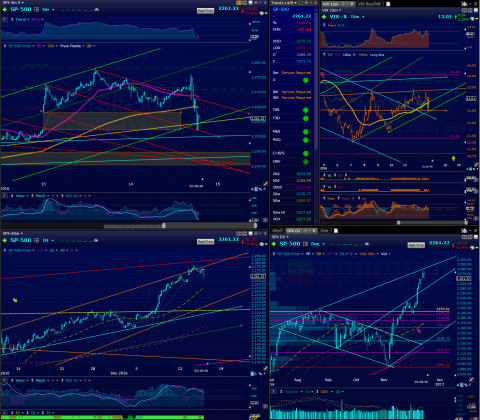The height and width of the screenshot is (420, 480).
Task: Open the list icon next to SP-500 in the 1H chart
Action: tap(37, 240)
